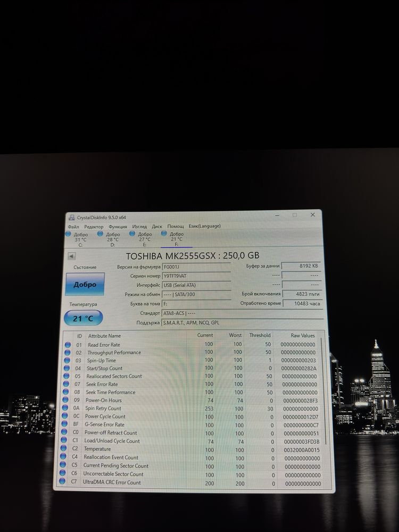Click the interface field USB (Serial ATA)
This screenshot has width=399, height=532.
click(196, 285)
